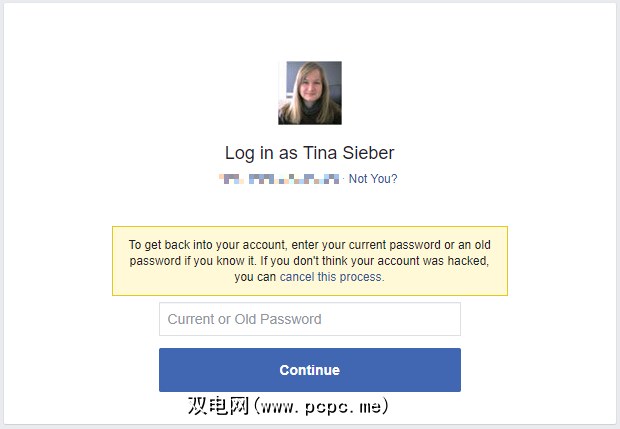Click the "cancel this process" link
The height and width of the screenshot is (429, 620).
(331, 277)
